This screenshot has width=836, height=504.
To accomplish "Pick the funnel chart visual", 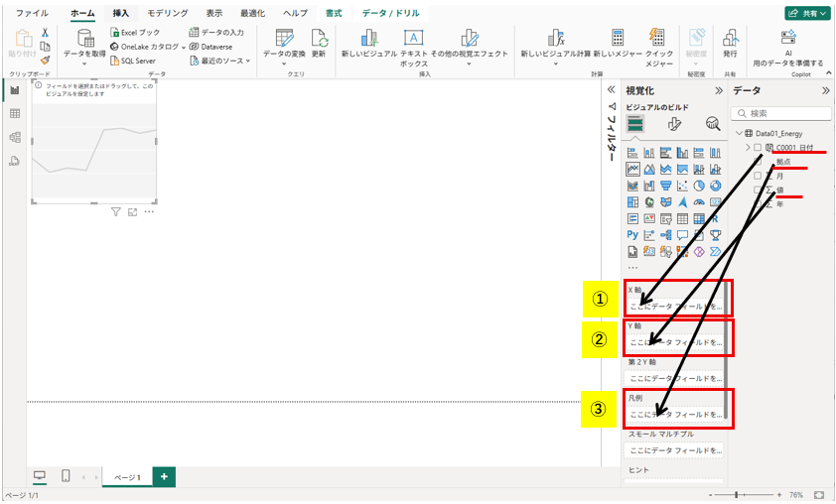I will pyautogui.click(x=666, y=186).
